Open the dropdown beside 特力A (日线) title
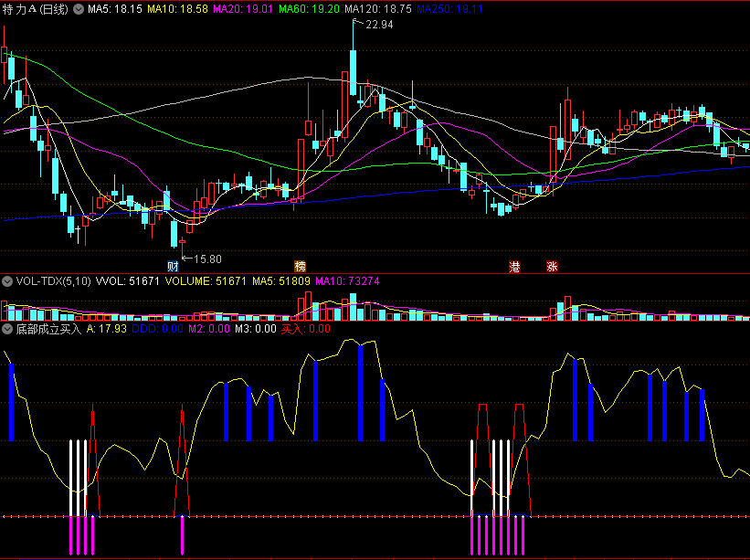 coord(79,9)
